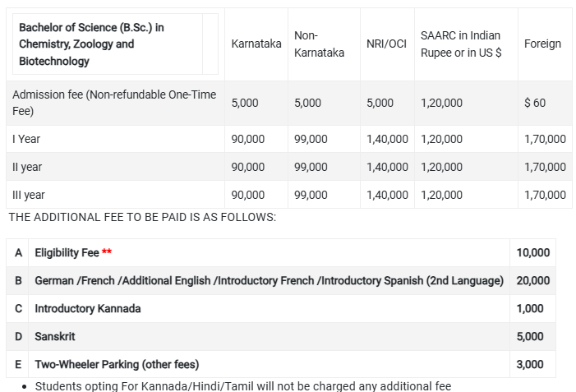Click the SAARC in Indian Rupee header
Viewport: 576px width, 392px height.
pyautogui.click(x=461, y=44)
